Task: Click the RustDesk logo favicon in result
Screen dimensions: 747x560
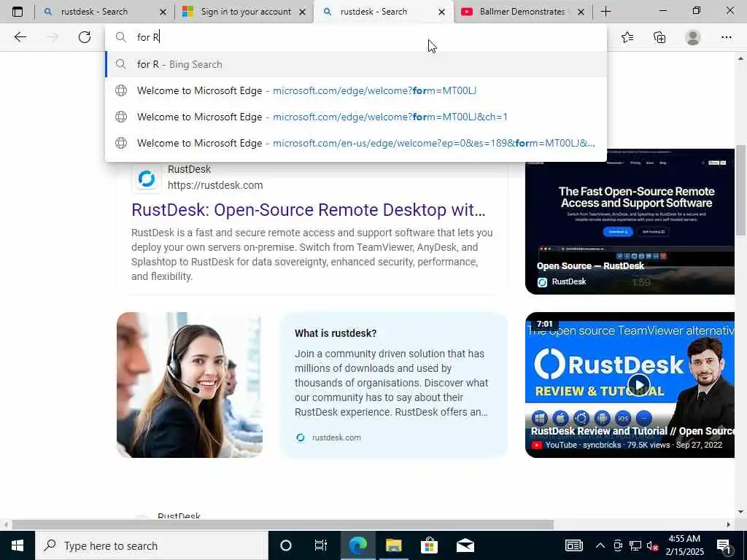Action: 147,179
